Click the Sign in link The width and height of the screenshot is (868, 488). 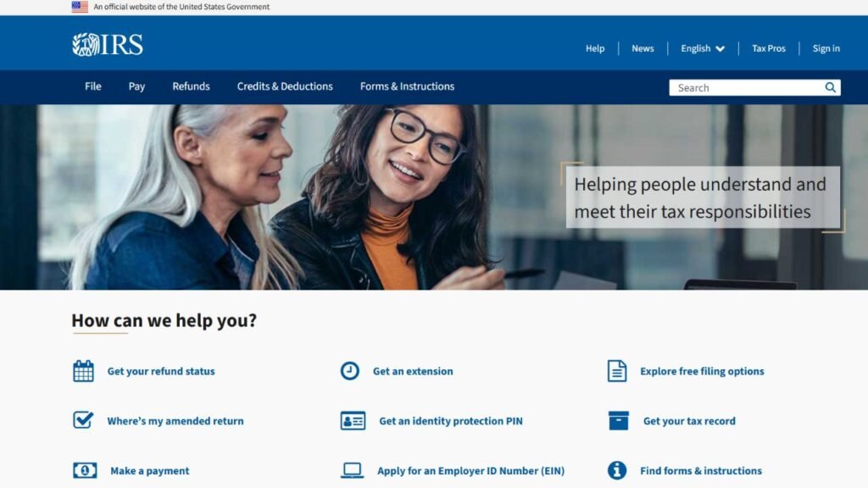click(x=826, y=48)
